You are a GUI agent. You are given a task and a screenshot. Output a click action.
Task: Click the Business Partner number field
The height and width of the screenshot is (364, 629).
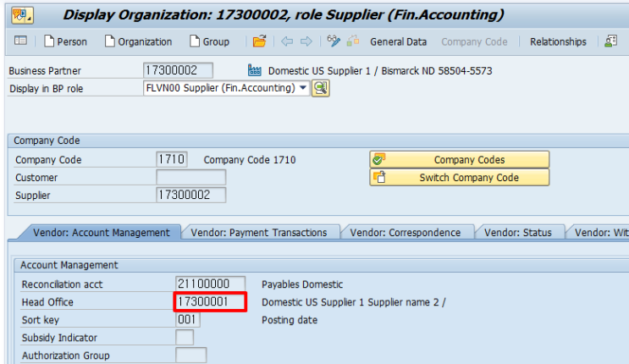[178, 70]
